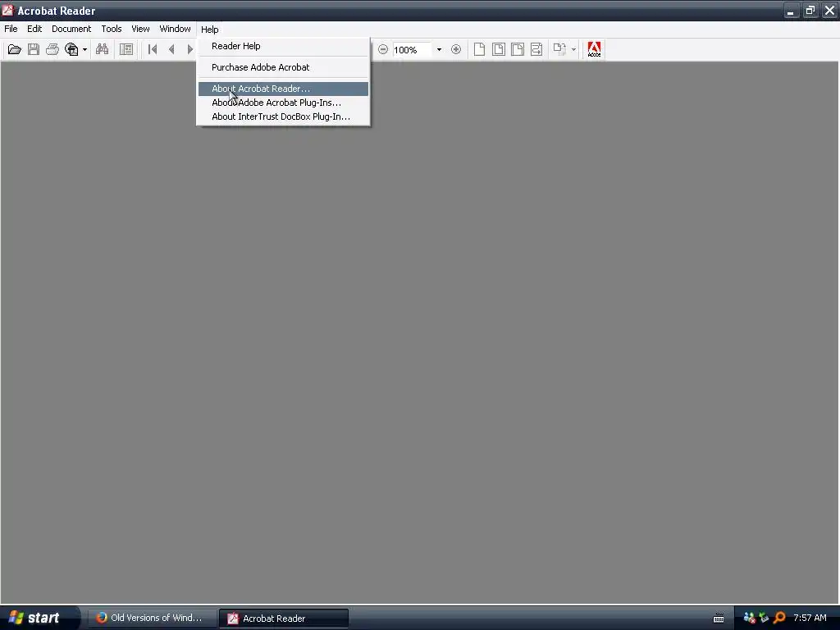Expand the arrow next to globe icon
Image resolution: width=840 pixels, height=630 pixels.
click(x=84, y=50)
